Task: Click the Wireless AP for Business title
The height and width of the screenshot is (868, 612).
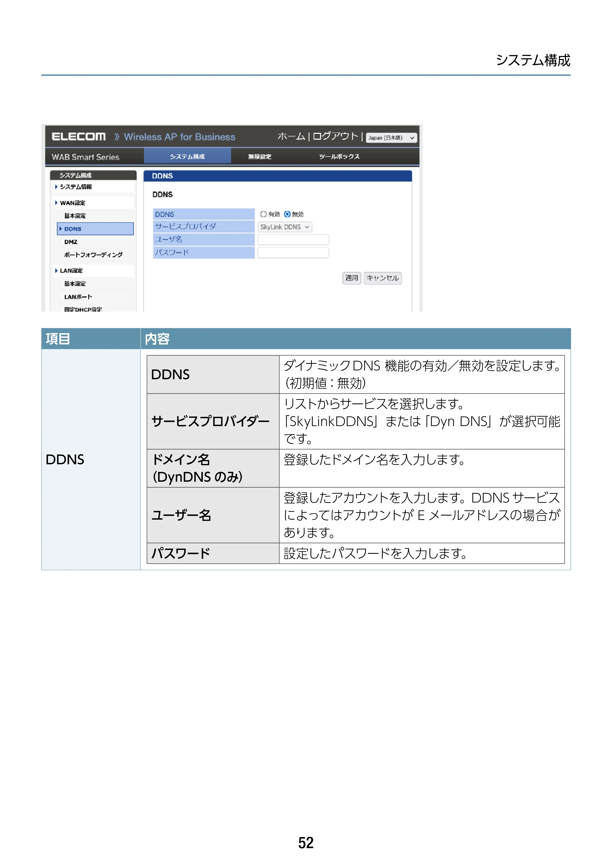Action: [179, 137]
